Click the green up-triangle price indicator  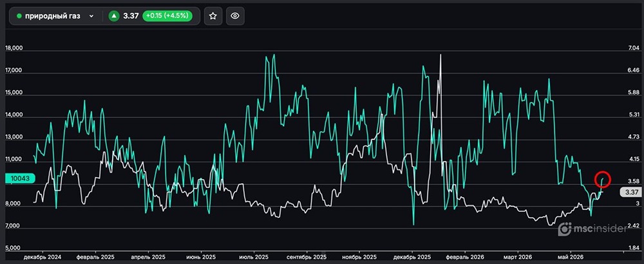tap(114, 16)
